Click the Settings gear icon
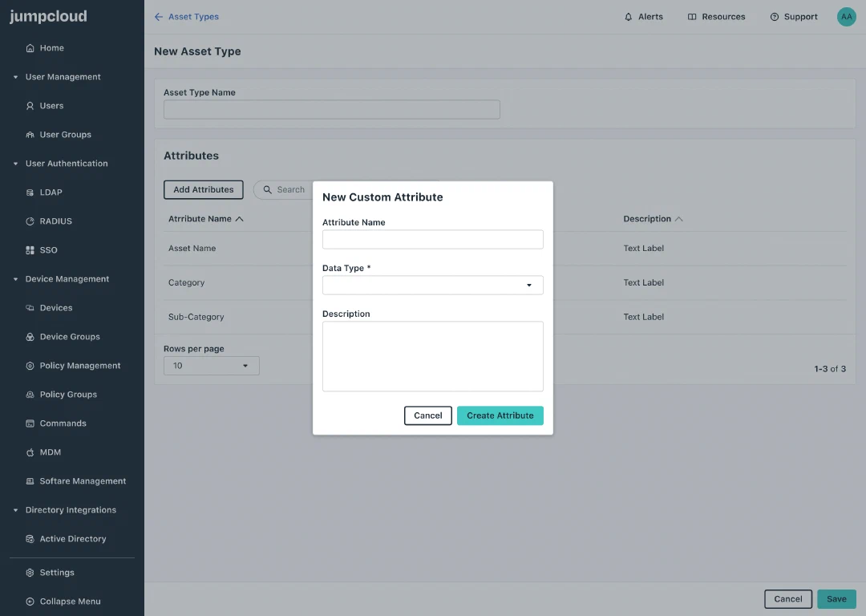This screenshot has width=866, height=616. (30, 573)
